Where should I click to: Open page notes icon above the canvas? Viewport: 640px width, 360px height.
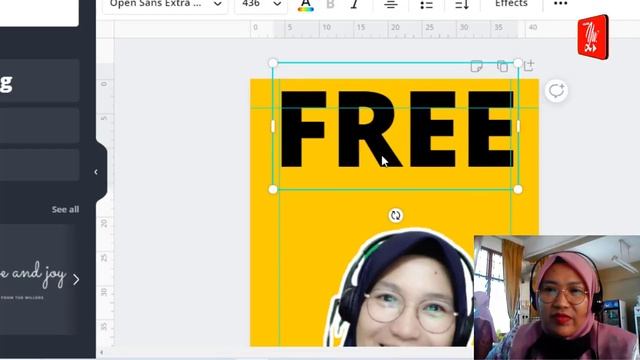pyautogui.click(x=476, y=66)
